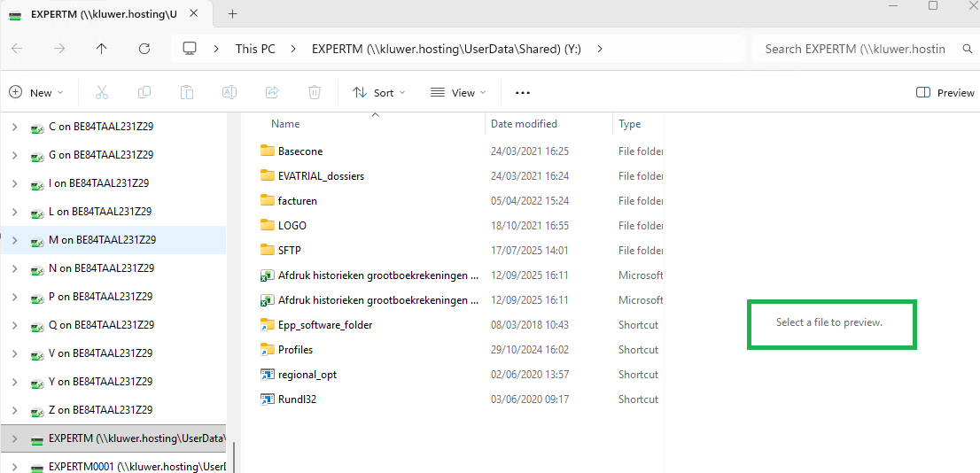
Task: Click the Search EXPERTM input box
Action: [x=855, y=49]
